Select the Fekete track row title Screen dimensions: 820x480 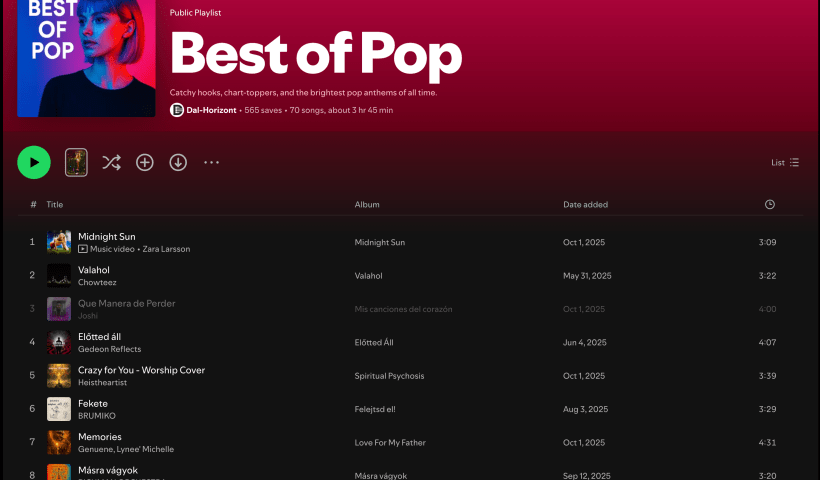click(x=92, y=403)
